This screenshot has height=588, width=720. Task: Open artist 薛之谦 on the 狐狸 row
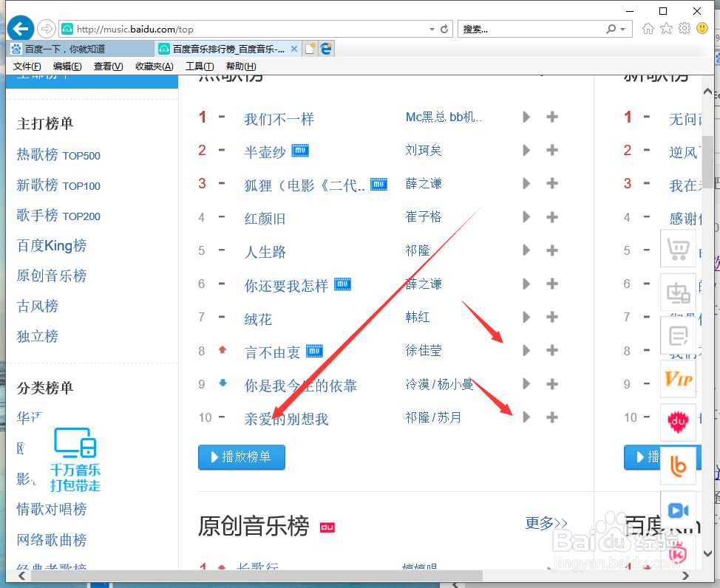424,184
